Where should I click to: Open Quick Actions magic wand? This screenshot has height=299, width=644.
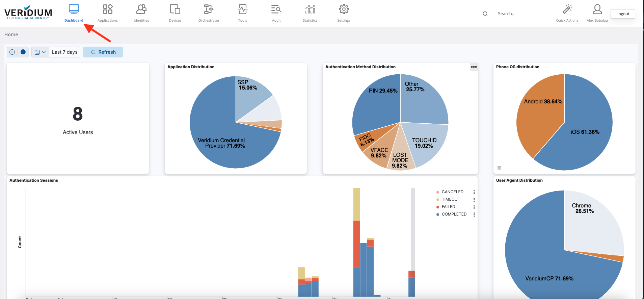tap(567, 9)
